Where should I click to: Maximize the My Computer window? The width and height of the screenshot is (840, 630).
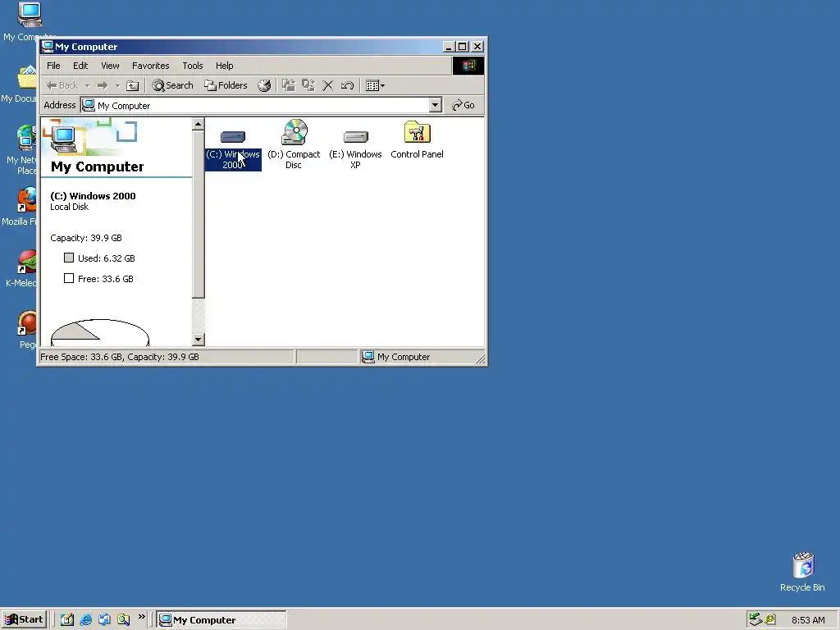[x=463, y=47]
